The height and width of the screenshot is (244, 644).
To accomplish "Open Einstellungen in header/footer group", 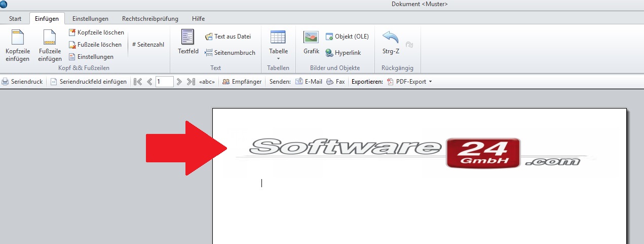I will 91,57.
